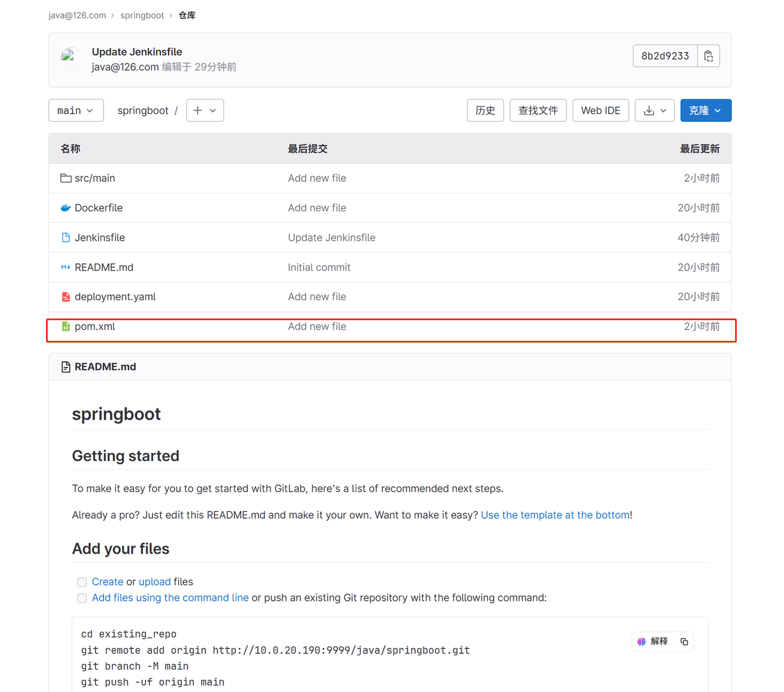Open the main branch dropdown

pyautogui.click(x=75, y=111)
